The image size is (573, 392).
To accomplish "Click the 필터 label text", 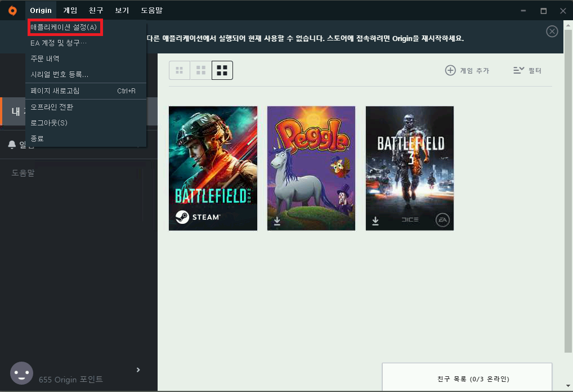I will (535, 70).
